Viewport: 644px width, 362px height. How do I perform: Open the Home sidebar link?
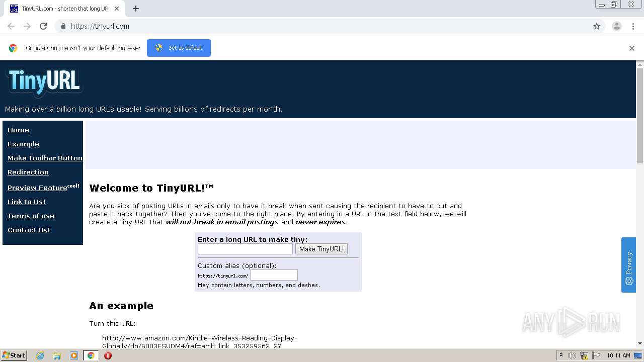click(18, 130)
